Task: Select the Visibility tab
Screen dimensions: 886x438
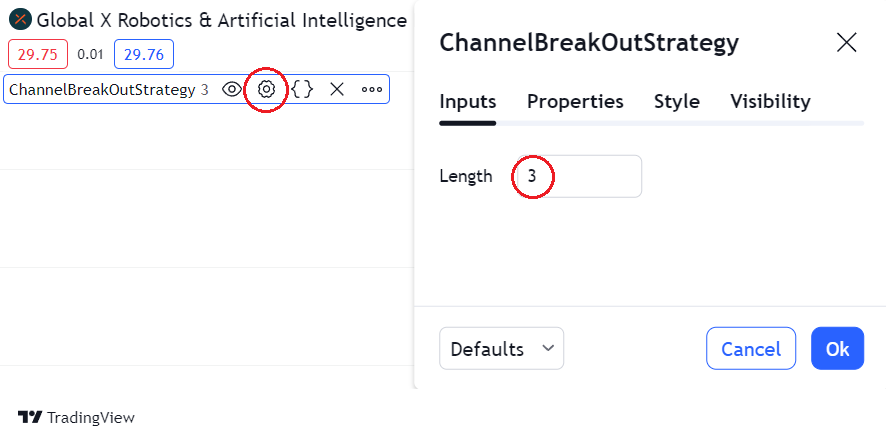Action: coord(770,101)
